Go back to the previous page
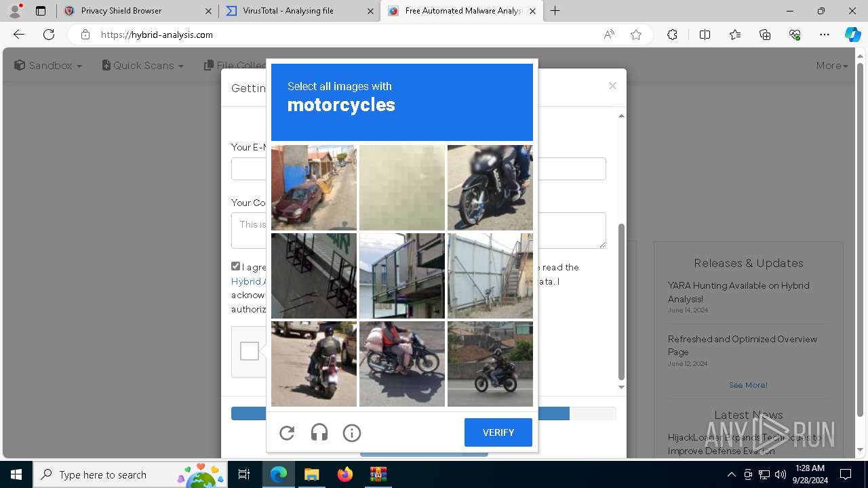Image resolution: width=868 pixels, height=488 pixels. coord(19,35)
